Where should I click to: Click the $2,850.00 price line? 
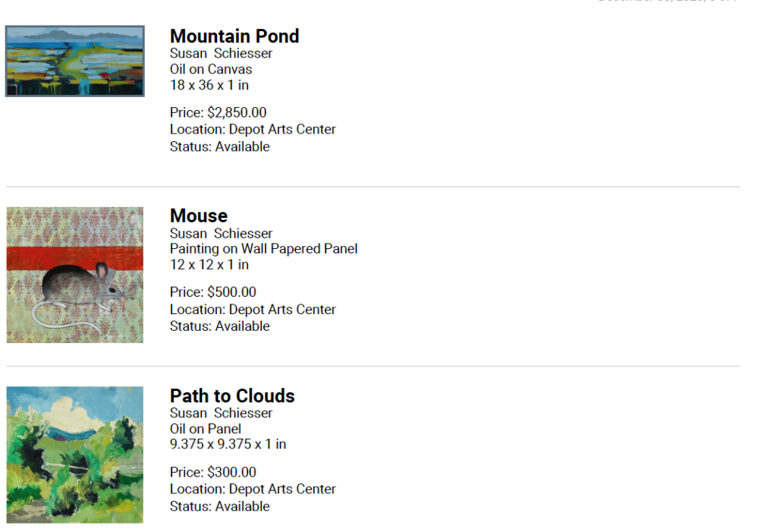tap(218, 112)
